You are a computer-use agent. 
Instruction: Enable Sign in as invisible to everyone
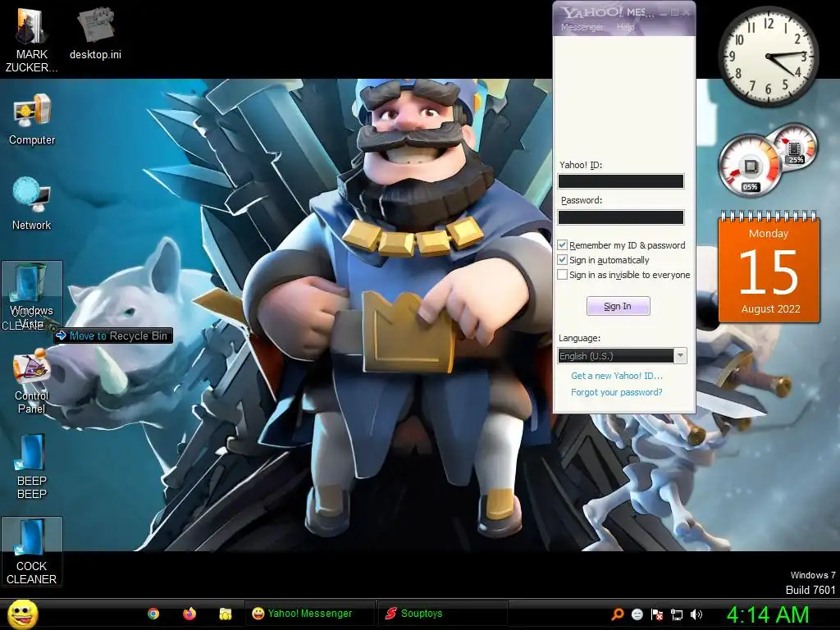pos(563,275)
